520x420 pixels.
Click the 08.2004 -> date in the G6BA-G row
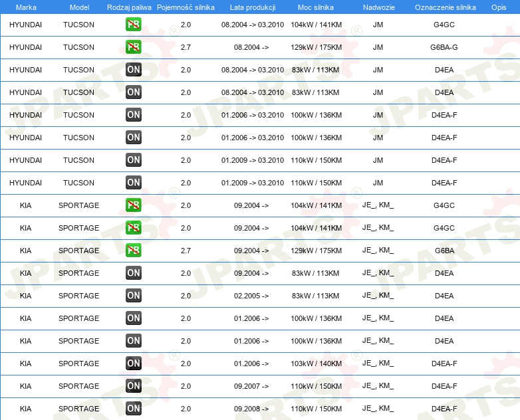click(x=251, y=47)
